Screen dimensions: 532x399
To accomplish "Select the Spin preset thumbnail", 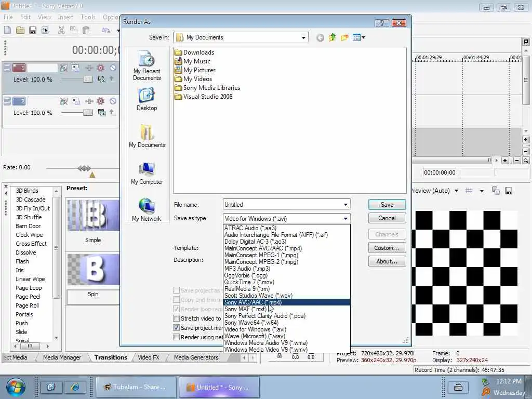I will [x=94, y=270].
